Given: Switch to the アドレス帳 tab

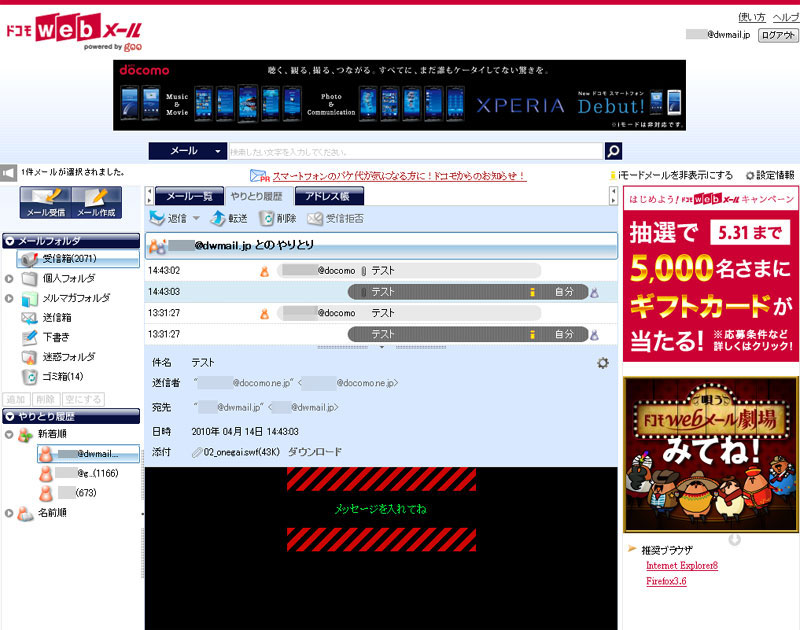Looking at the screenshot, I should pos(330,197).
